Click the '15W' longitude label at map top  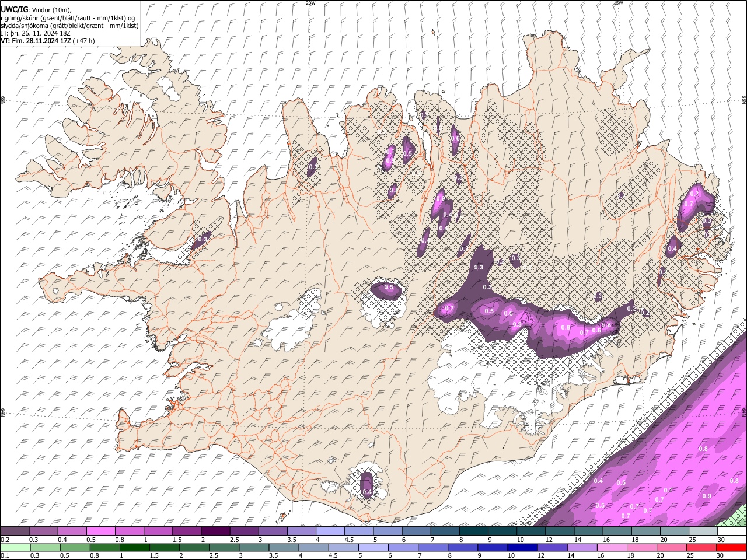[x=618, y=3]
